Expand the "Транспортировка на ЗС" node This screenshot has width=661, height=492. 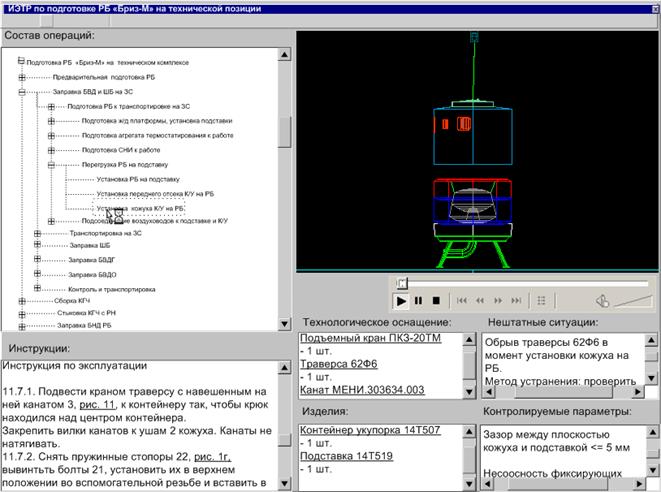tap(37, 233)
